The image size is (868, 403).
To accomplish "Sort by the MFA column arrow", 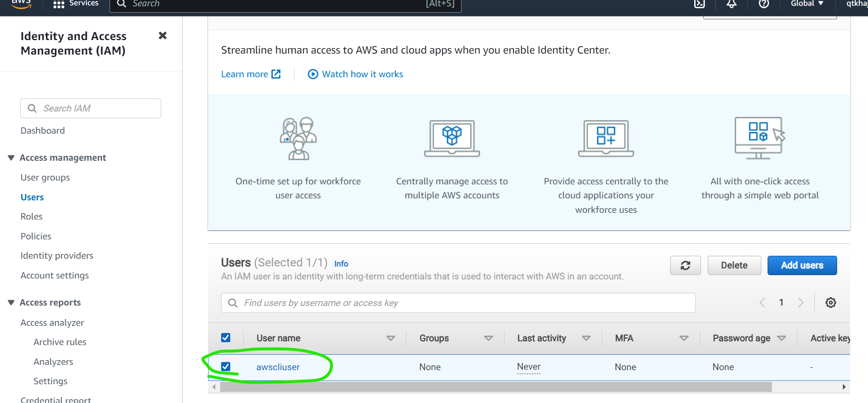I will coord(684,338).
